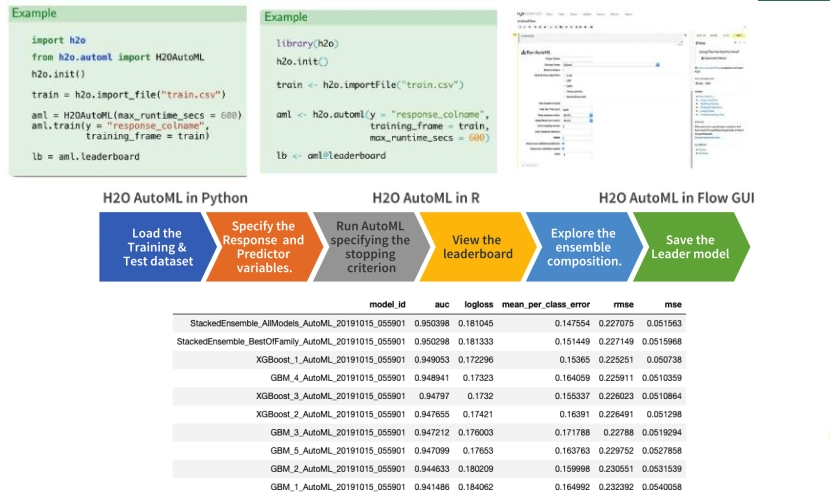Select the 'XGBoost_2_AutoML_20191015_055901' model id
The image size is (830, 492).
pos(331,414)
